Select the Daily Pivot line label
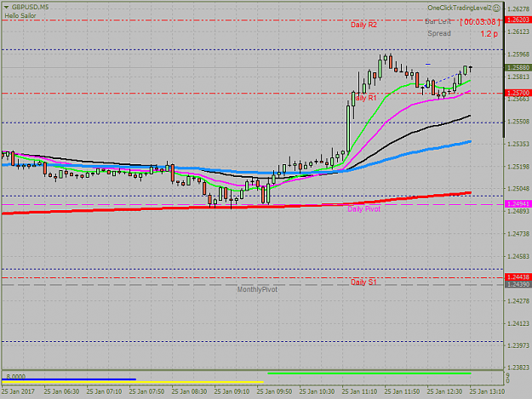Viewport: 532px width, 399px height. pos(363,209)
